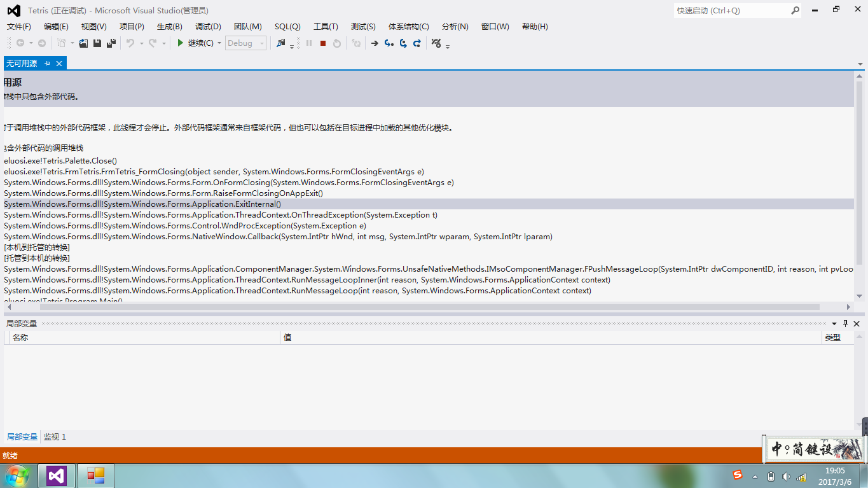Open the 体系结构(C) menu

coord(409,27)
